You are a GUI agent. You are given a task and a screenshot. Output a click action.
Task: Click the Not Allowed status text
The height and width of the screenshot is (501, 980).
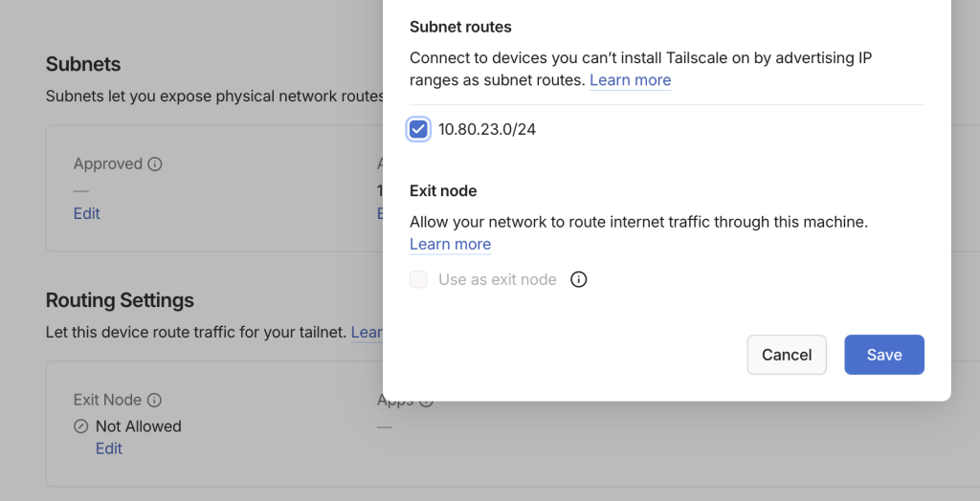click(x=139, y=426)
